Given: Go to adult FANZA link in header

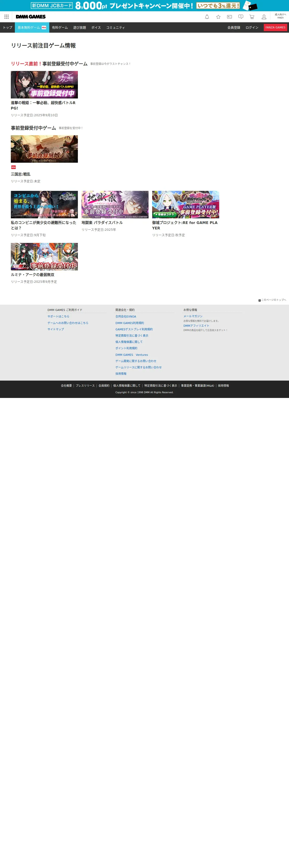Looking at the screenshot, I should (x=280, y=16).
